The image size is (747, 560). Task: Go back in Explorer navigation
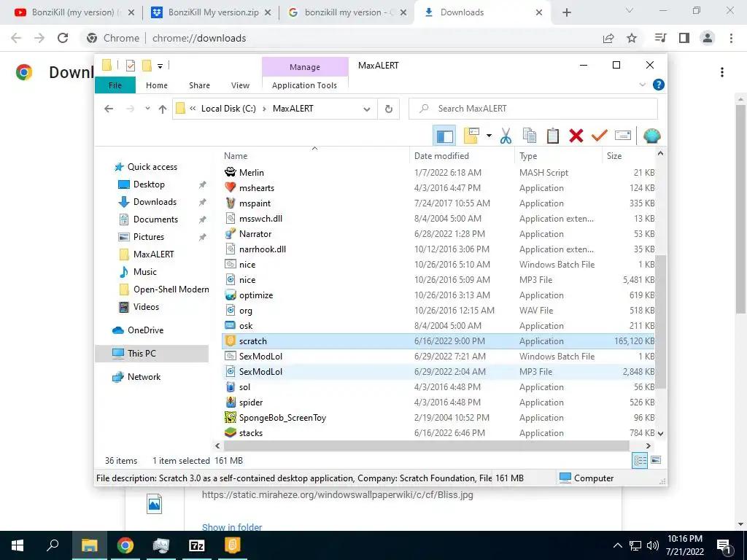[109, 109]
